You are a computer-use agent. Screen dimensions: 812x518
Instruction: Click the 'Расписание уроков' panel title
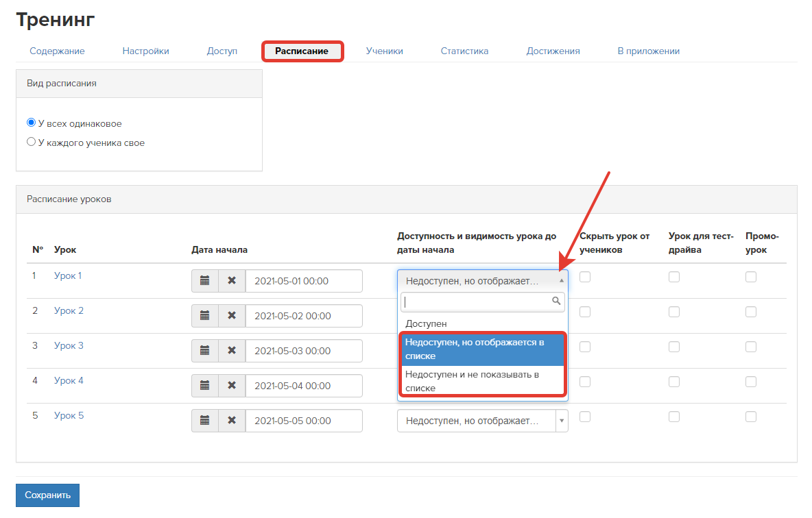[69, 199]
